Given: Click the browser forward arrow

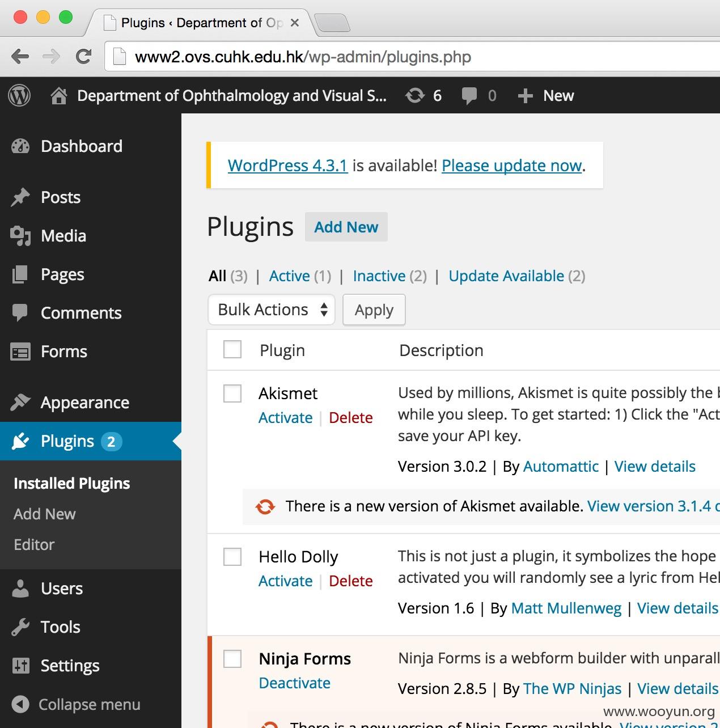Looking at the screenshot, I should point(51,57).
